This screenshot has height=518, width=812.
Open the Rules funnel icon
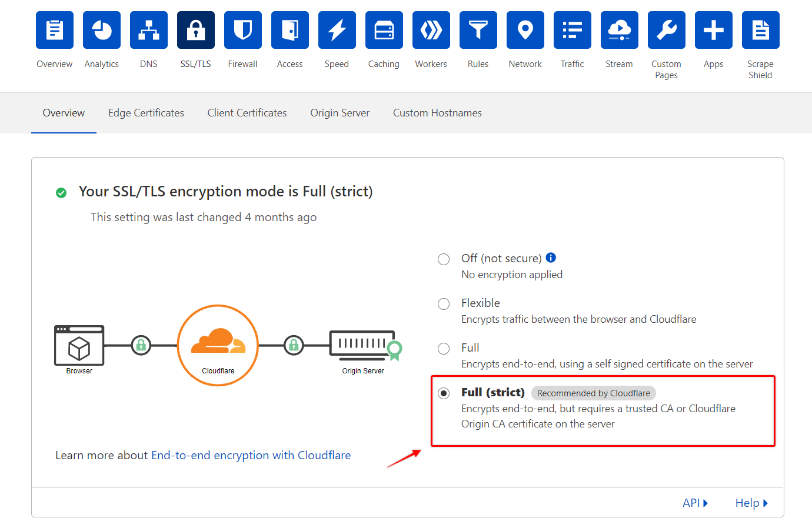pos(478,30)
